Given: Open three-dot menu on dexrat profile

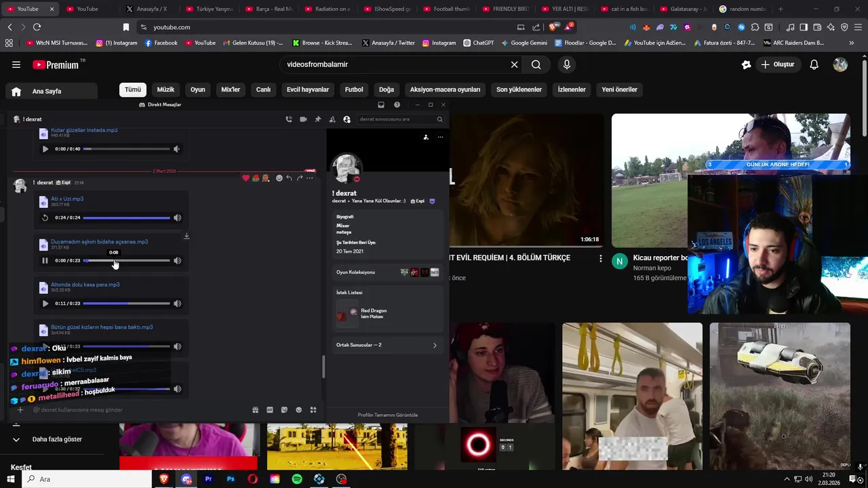Looking at the screenshot, I should (x=440, y=137).
